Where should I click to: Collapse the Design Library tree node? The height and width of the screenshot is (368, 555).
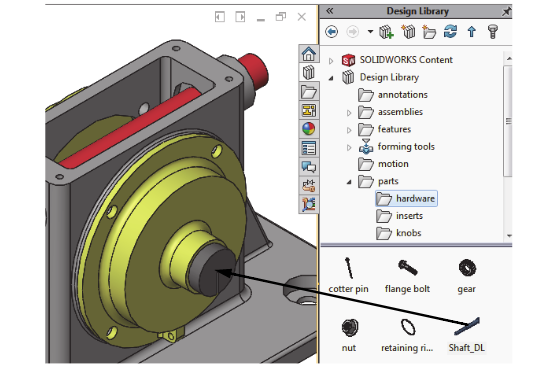tap(331, 78)
